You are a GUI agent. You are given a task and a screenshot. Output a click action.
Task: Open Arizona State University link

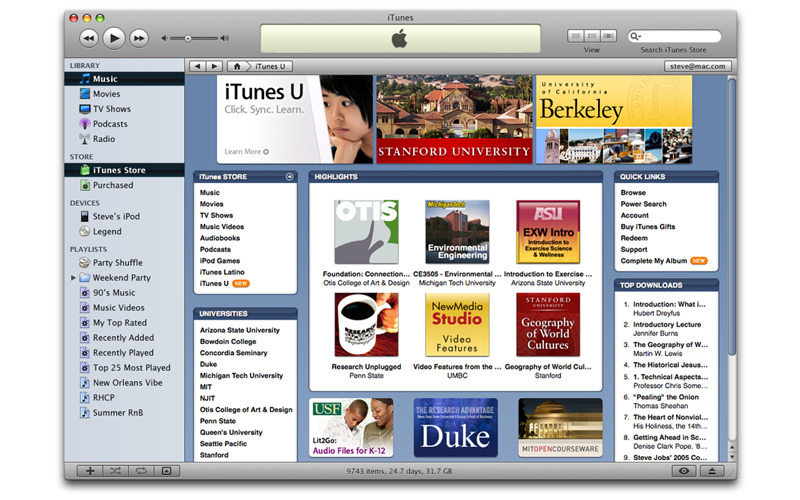tap(240, 330)
